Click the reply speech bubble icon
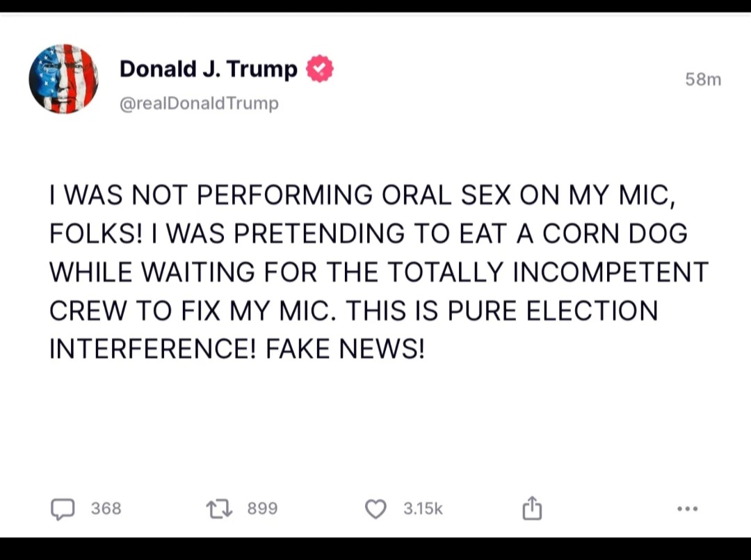 (63, 509)
